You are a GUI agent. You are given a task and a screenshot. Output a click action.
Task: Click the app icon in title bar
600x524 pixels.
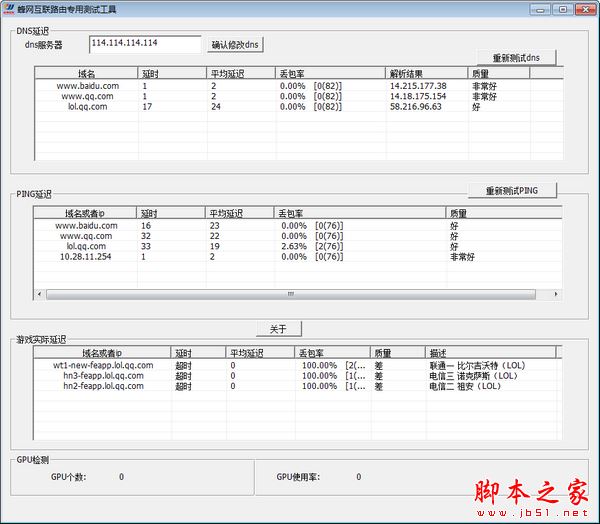8,9
